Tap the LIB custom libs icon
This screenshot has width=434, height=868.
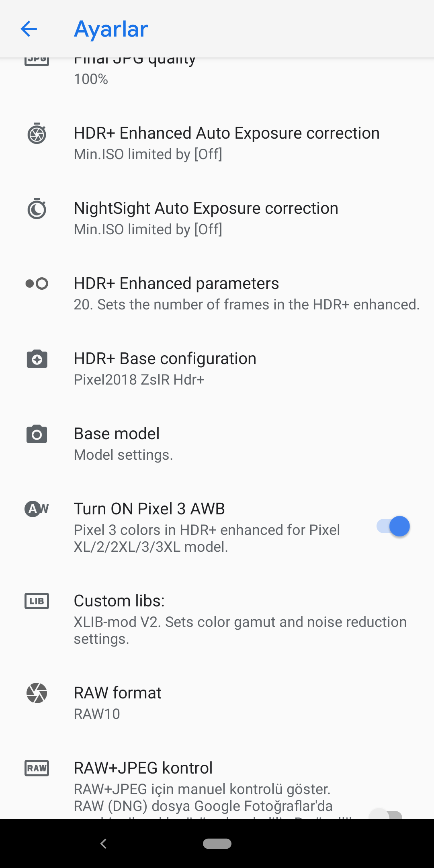tap(37, 601)
